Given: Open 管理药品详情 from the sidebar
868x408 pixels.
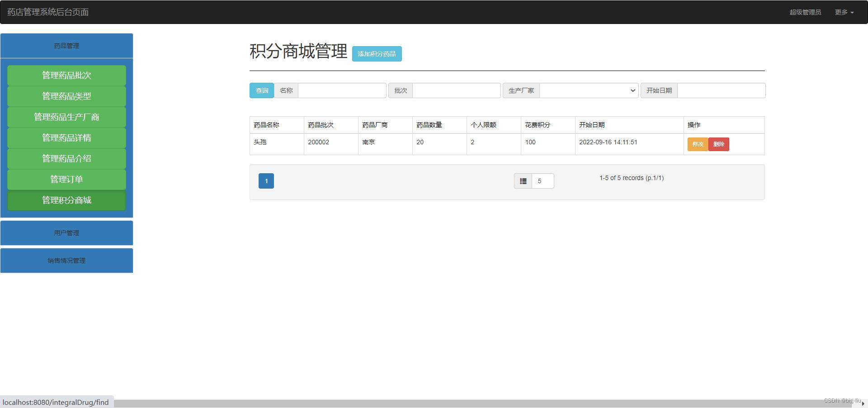Looking at the screenshot, I should click(x=66, y=138).
